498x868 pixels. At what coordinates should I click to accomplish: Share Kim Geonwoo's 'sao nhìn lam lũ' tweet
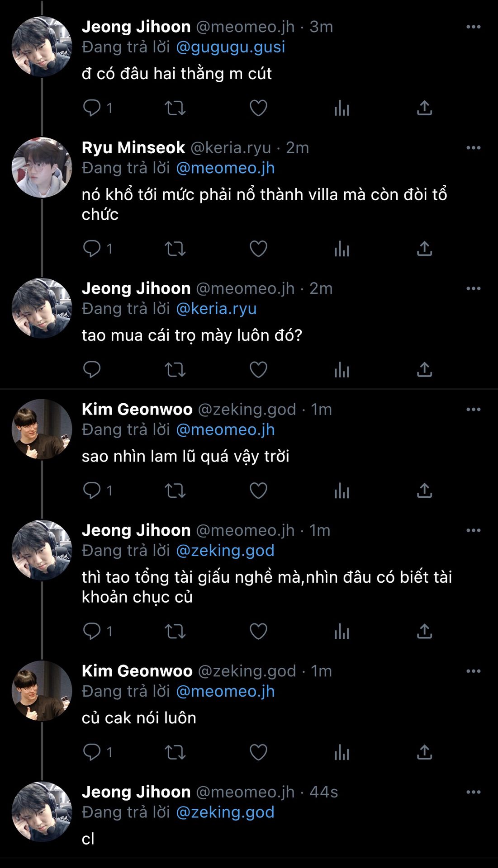click(x=424, y=491)
